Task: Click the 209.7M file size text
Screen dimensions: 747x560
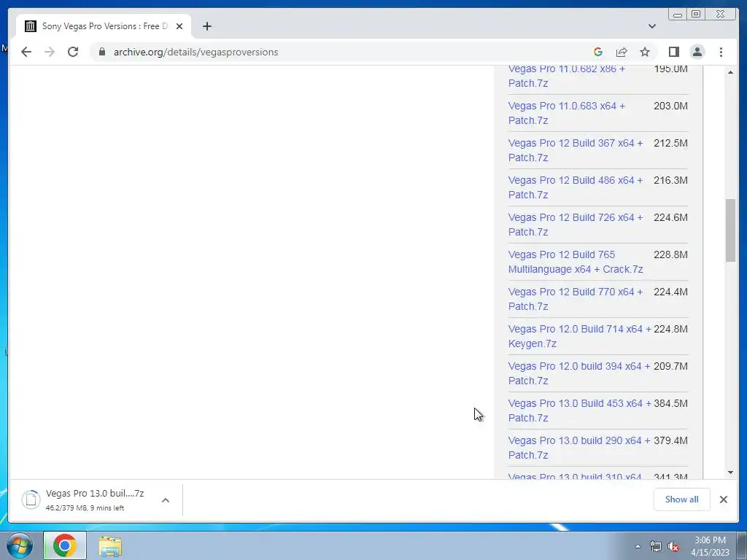Action: (x=671, y=366)
